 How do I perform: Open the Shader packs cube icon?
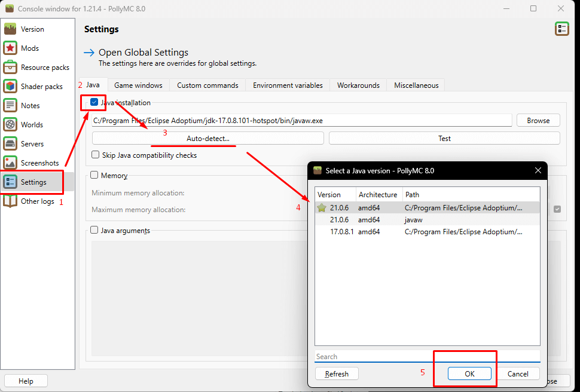coord(10,86)
